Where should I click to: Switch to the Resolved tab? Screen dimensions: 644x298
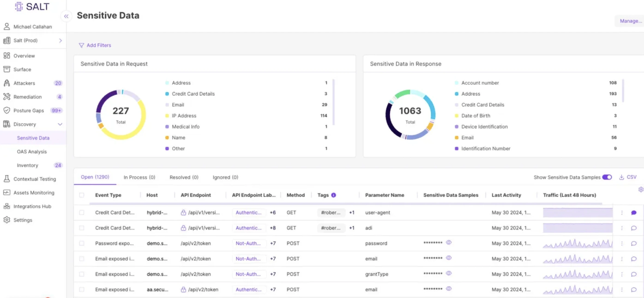click(x=184, y=177)
